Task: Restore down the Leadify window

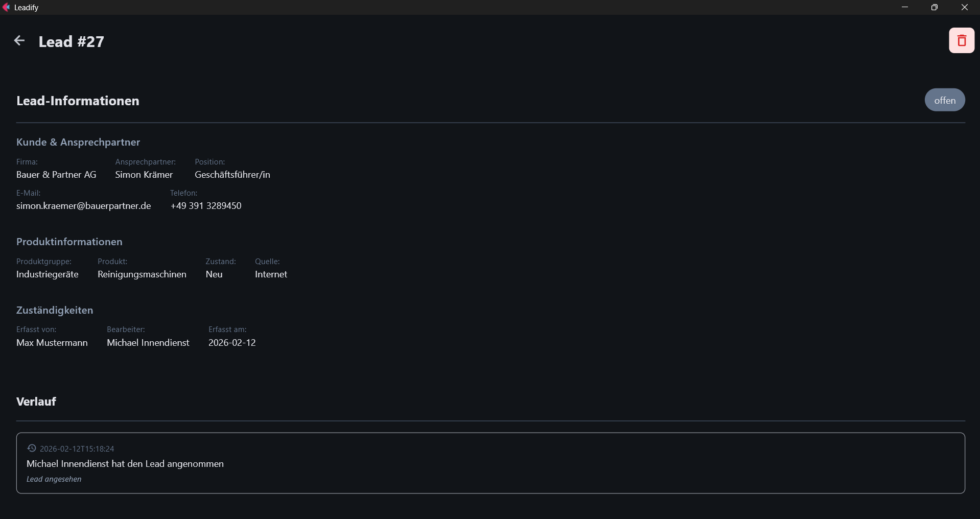Action: 934,7
